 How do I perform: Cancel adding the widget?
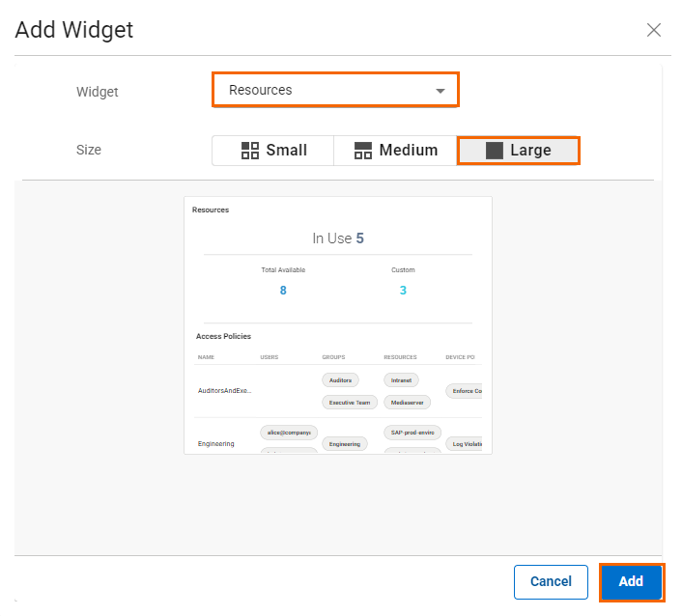551,581
